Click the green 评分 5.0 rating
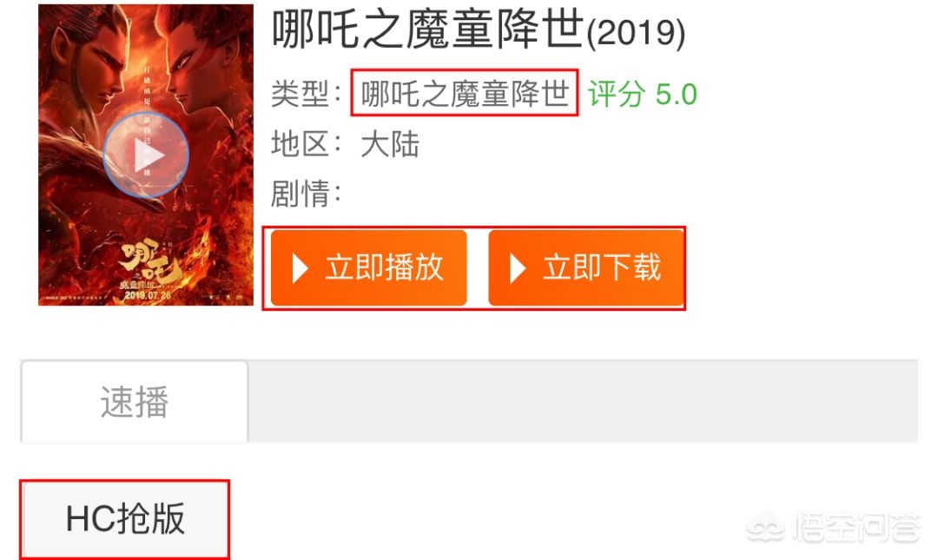The image size is (938, 560). [x=642, y=94]
